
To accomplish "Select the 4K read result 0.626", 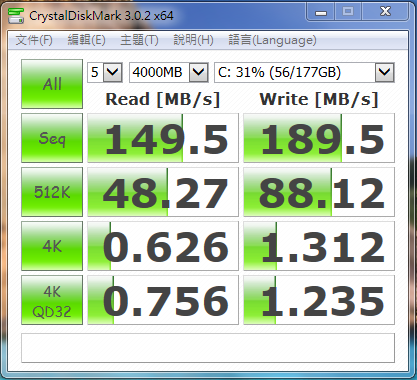I will [163, 246].
